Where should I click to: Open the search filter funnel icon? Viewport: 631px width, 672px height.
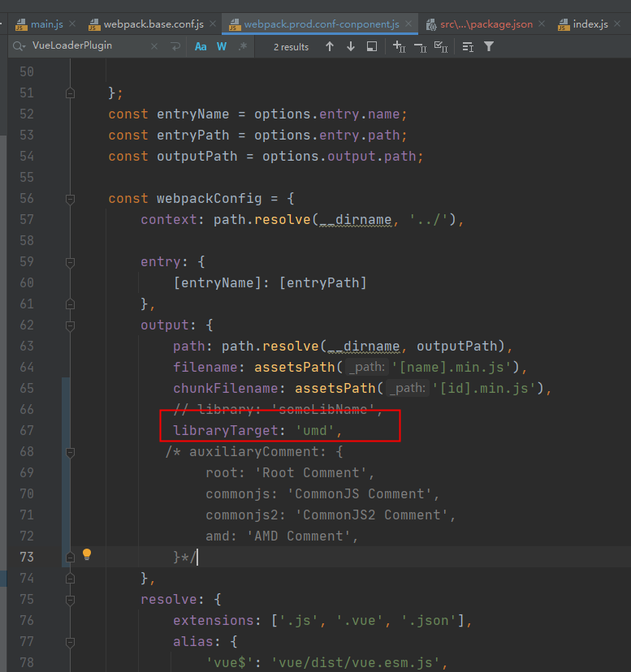489,47
